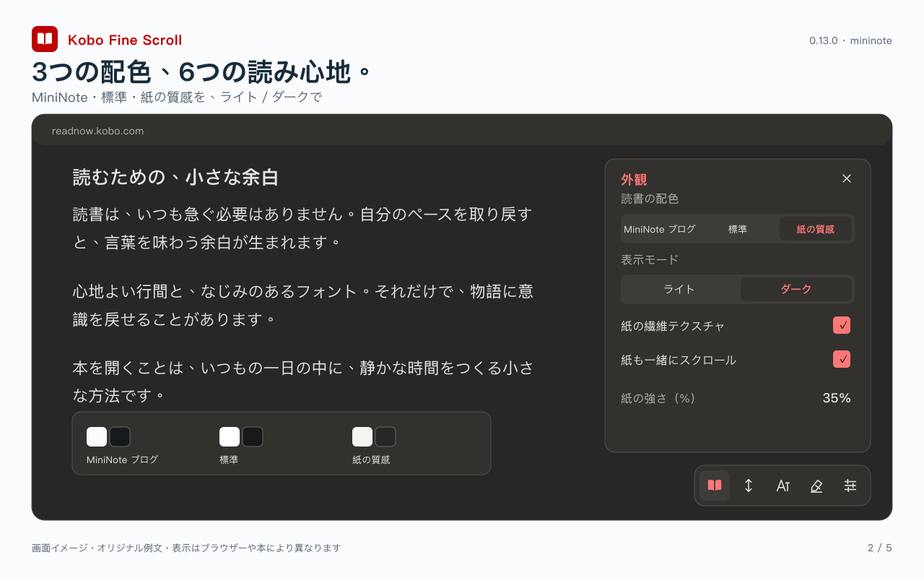
Task: Click the 2 / 5 page indicator
Action: click(x=880, y=548)
